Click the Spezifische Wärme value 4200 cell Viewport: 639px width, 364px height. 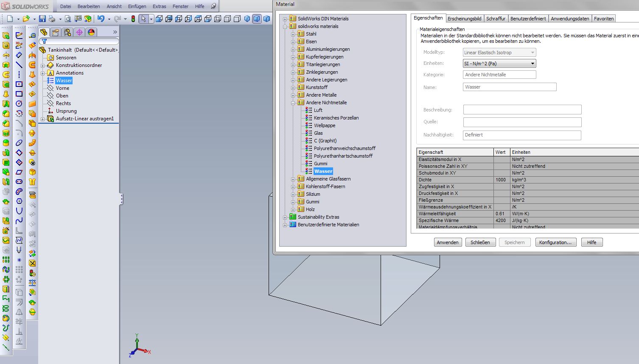pyautogui.click(x=502, y=220)
